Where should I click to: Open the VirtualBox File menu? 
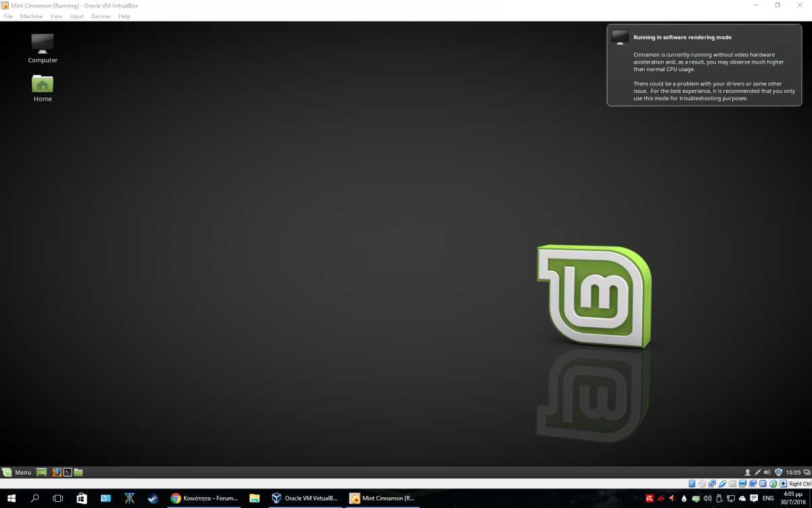[8, 16]
